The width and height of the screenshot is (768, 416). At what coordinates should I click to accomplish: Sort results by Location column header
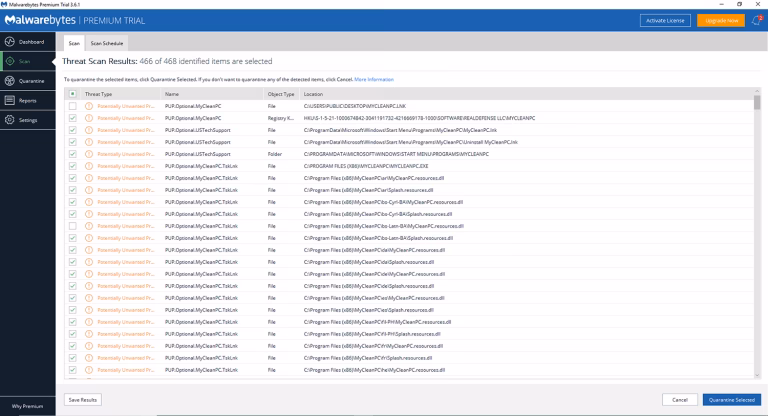click(314, 94)
